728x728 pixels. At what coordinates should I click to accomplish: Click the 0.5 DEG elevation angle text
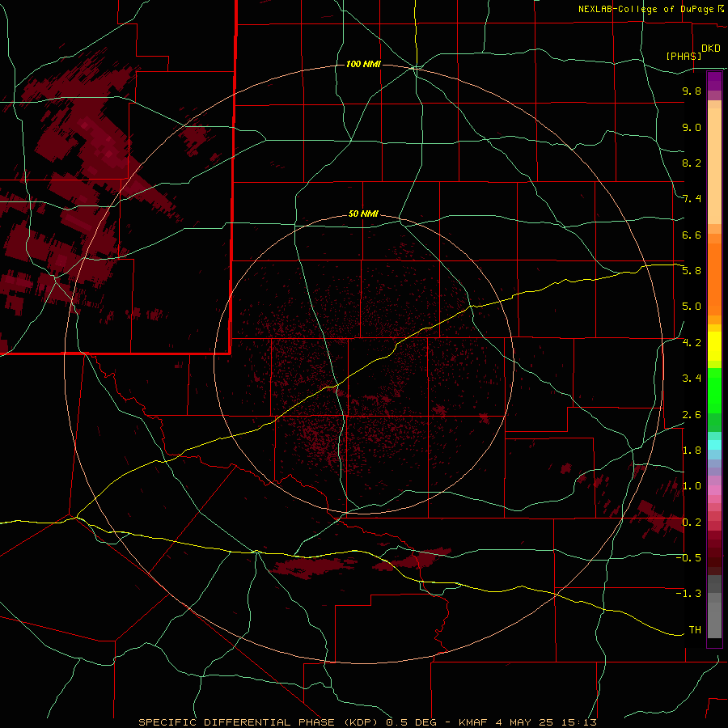point(412,722)
